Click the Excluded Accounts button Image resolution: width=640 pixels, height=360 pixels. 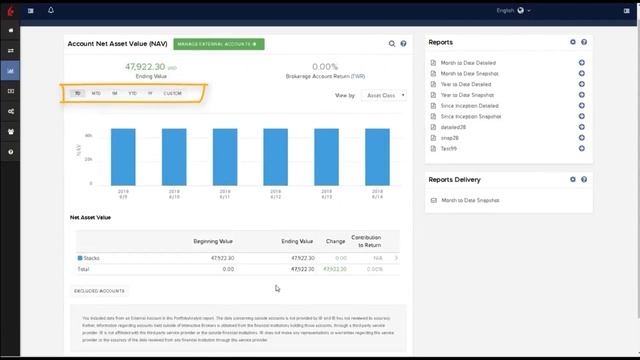(x=99, y=291)
